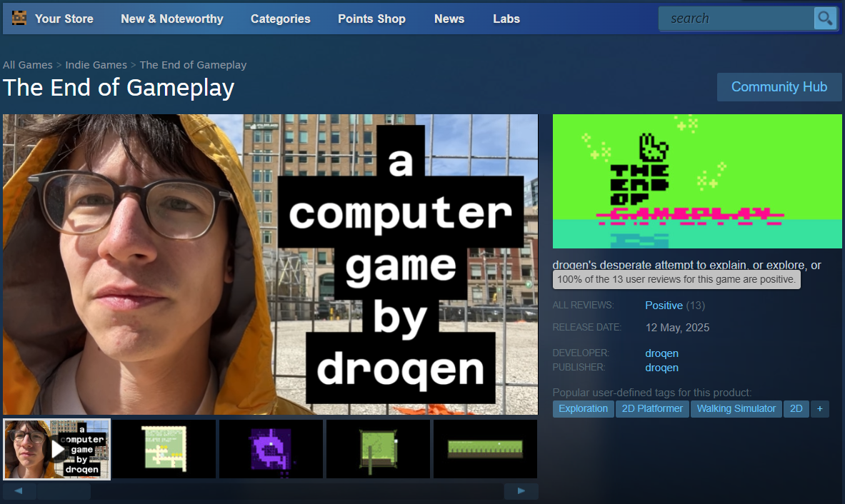The image size is (845, 504).
Task: Click the plus button to add tags
Action: (819, 409)
